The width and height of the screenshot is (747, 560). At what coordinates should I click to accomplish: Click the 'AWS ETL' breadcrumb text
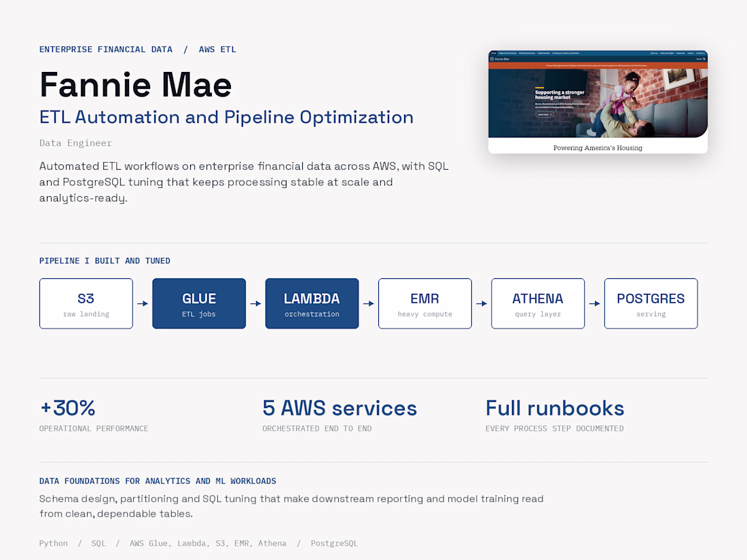217,50
